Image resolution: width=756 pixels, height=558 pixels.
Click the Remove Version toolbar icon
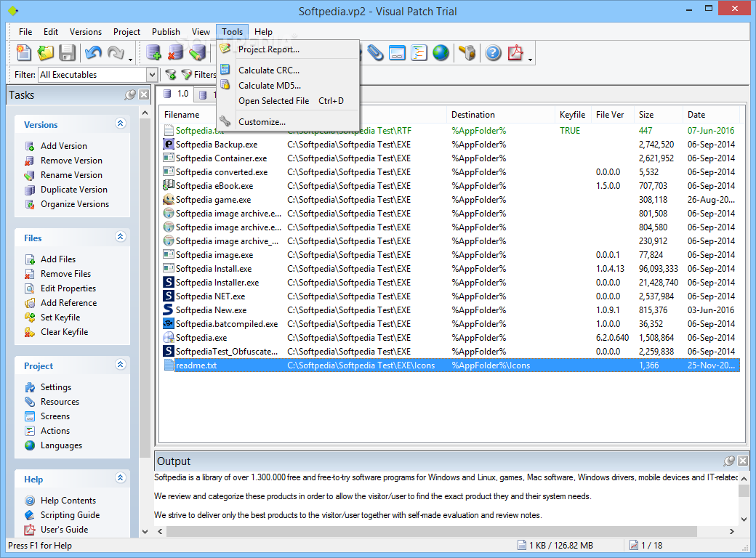pos(175,52)
